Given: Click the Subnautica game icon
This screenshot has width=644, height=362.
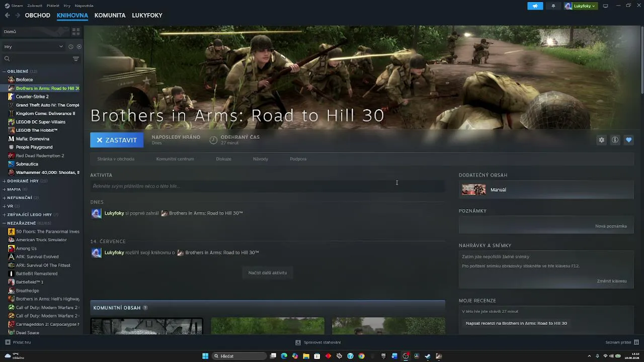Looking at the screenshot, I should pyautogui.click(x=11, y=164).
